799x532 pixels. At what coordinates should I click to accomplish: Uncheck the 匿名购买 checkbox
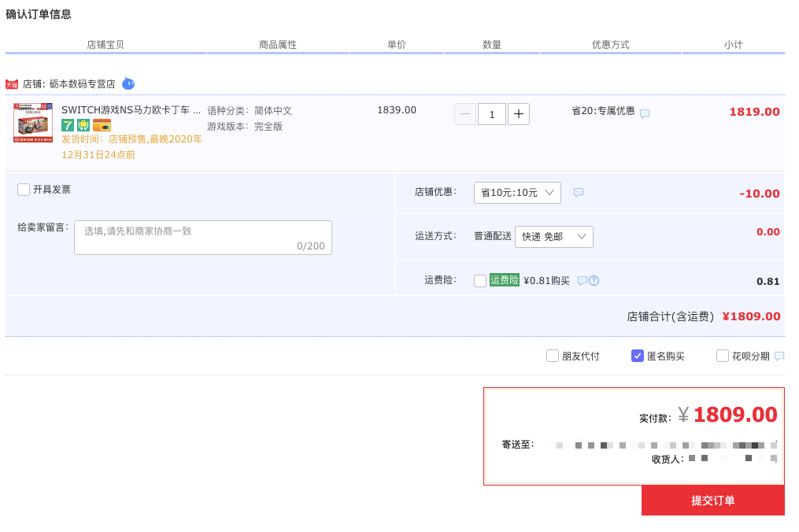click(x=638, y=356)
